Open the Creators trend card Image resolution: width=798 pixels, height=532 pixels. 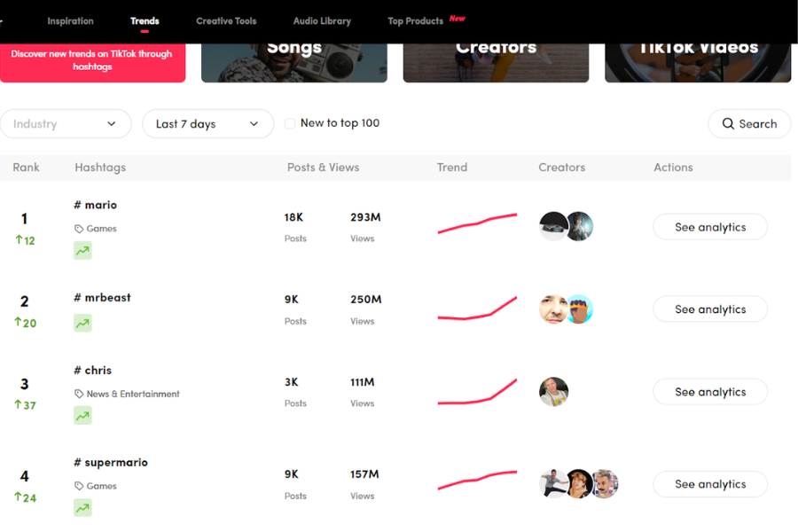tap(497, 62)
